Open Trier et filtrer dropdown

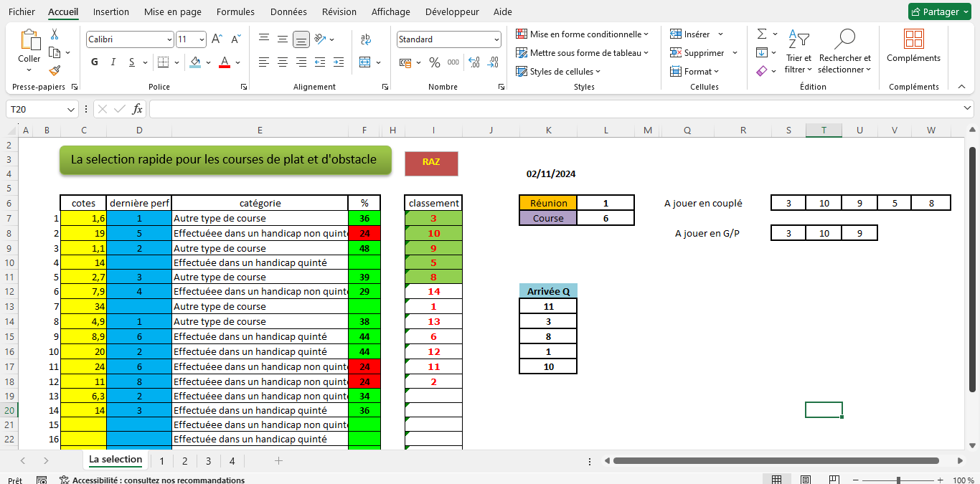click(x=798, y=51)
